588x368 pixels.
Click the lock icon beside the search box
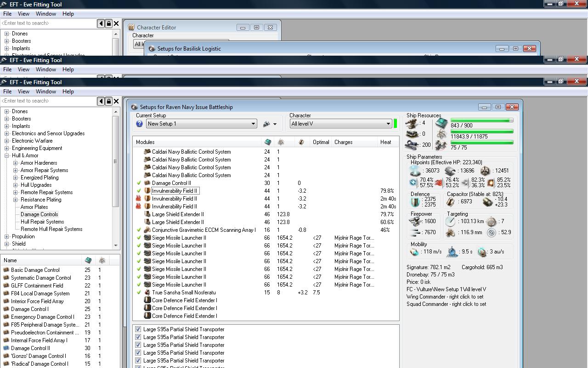tap(108, 101)
